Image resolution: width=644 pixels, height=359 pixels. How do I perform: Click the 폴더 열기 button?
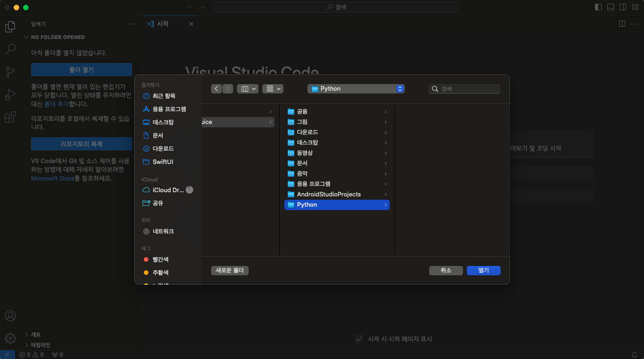[81, 70]
